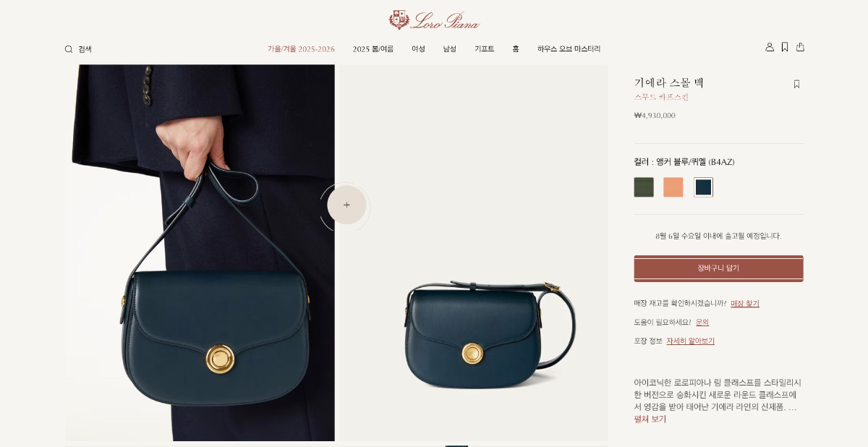Click the Loro Piana logo
This screenshot has height=447, width=868.
point(434,20)
